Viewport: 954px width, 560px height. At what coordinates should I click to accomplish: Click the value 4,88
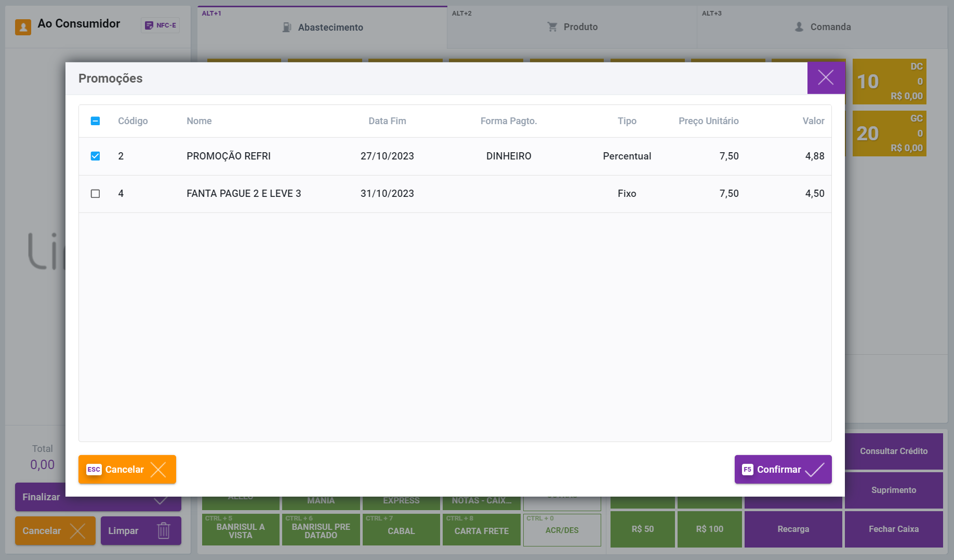click(x=815, y=156)
